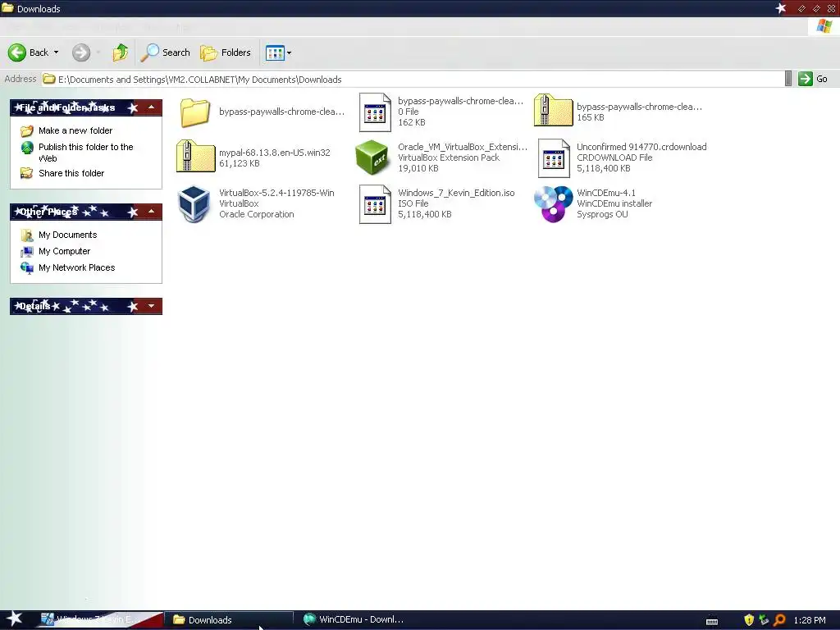This screenshot has width=840, height=630.
Task: Click inside the address path field
Action: click(413, 80)
